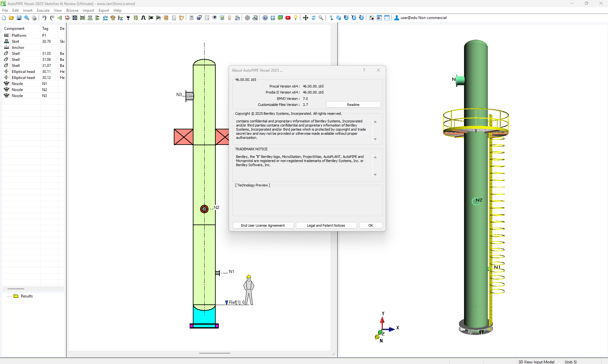Click the rotate about X axis icon

pos(346,18)
